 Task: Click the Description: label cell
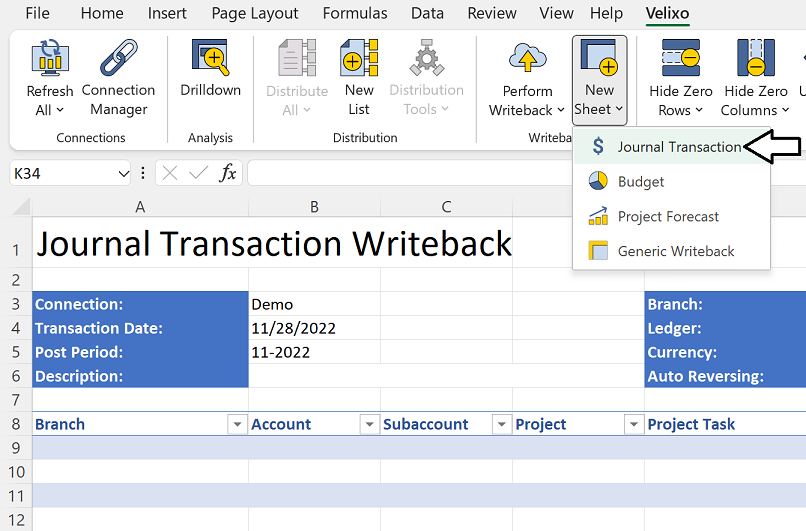tap(140, 376)
